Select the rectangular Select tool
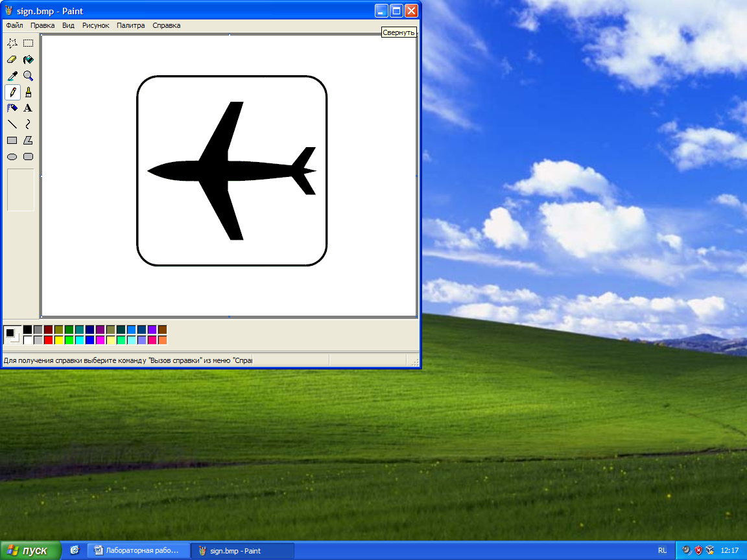The width and height of the screenshot is (747, 560). coord(29,43)
